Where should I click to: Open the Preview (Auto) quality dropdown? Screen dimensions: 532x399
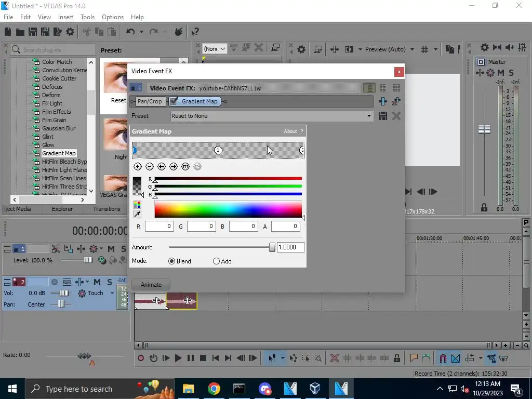pos(390,49)
